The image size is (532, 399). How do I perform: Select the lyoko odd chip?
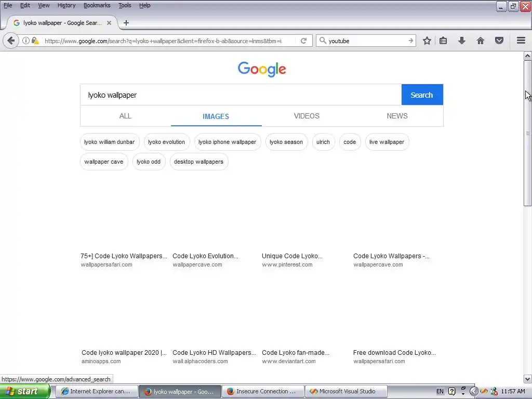click(x=149, y=162)
